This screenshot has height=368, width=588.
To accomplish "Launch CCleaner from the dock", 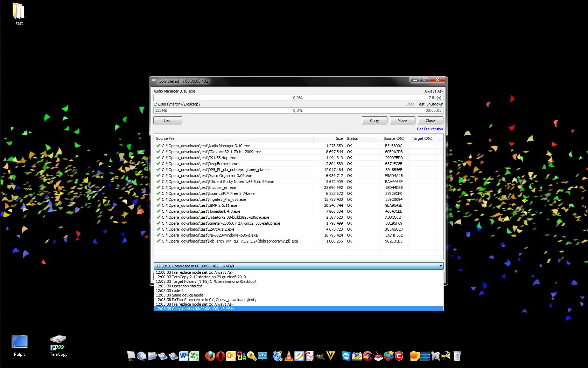I will pos(367,356).
